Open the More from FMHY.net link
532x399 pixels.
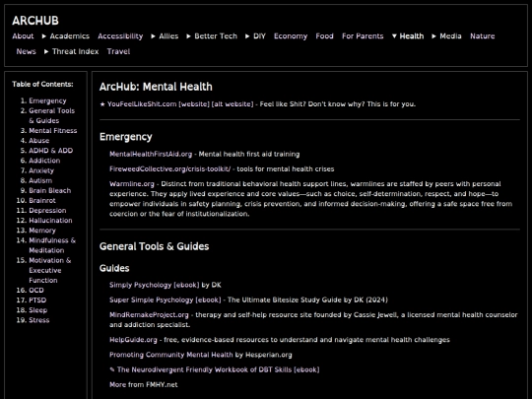coord(144,384)
